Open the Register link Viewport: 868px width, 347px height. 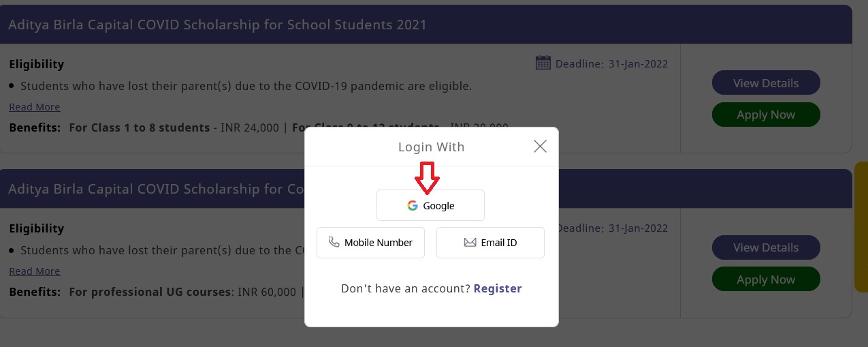pos(498,288)
